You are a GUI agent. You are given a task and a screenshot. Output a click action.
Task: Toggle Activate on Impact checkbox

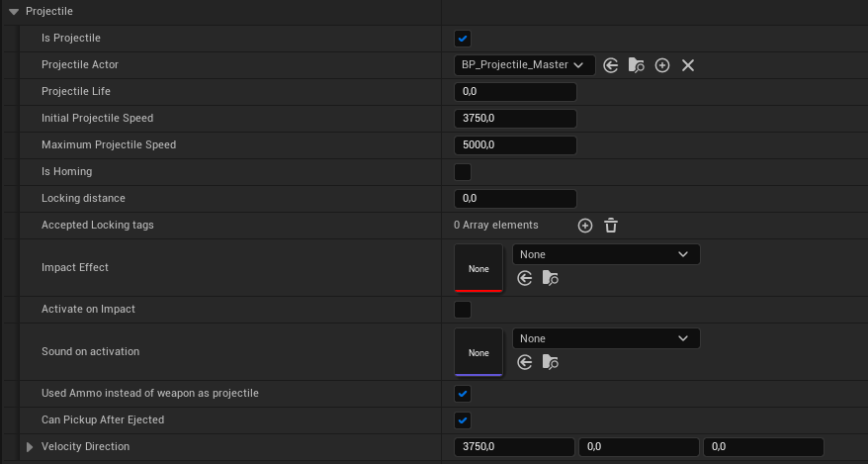(x=463, y=310)
